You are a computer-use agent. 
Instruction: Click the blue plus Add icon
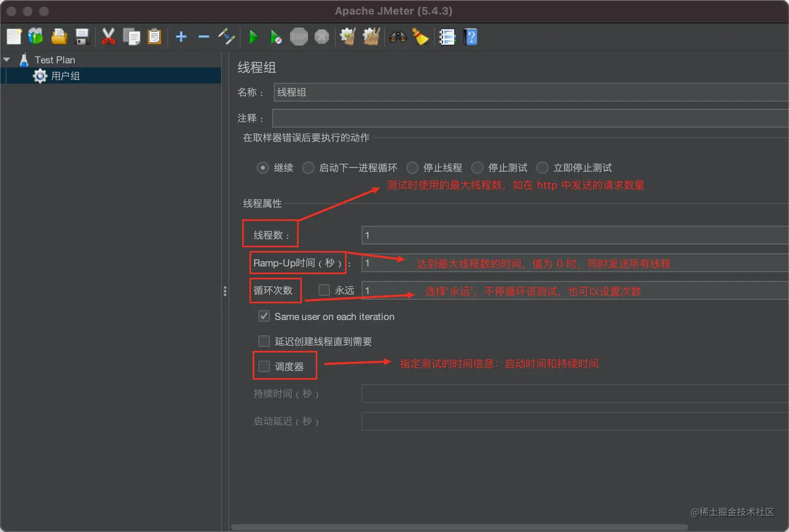click(181, 37)
